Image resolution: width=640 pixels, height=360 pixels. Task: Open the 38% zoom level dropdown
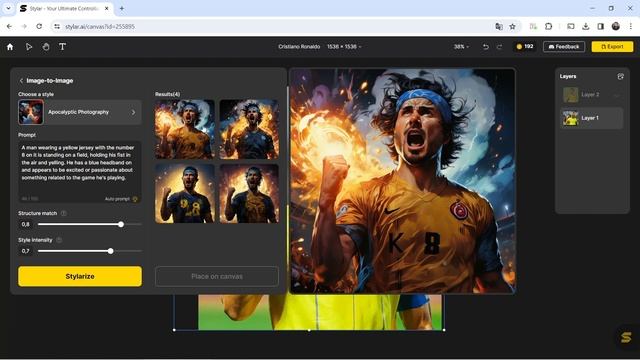tap(462, 47)
